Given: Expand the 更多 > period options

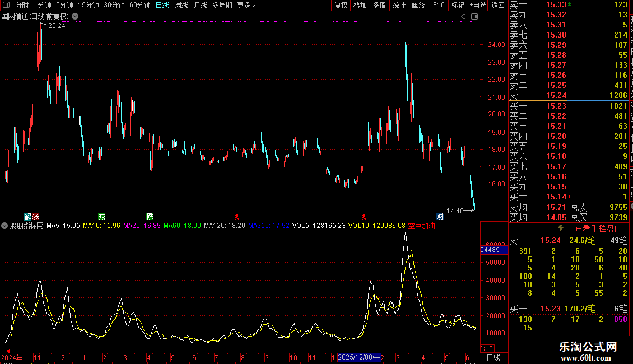Looking at the screenshot, I should coord(246,5).
